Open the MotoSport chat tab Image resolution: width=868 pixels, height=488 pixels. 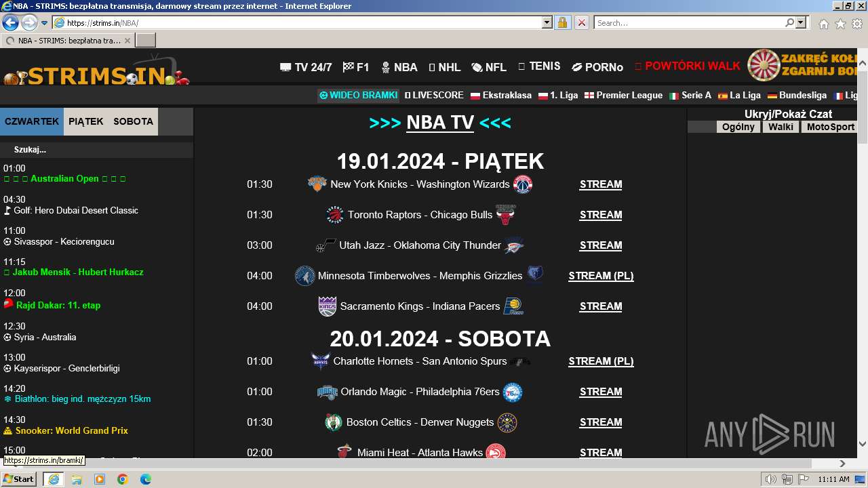coord(831,127)
